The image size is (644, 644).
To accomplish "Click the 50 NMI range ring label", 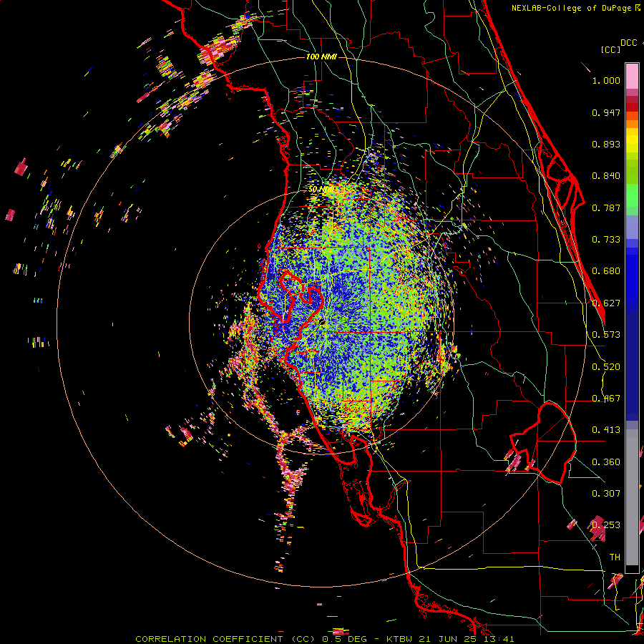I will tap(321, 190).
